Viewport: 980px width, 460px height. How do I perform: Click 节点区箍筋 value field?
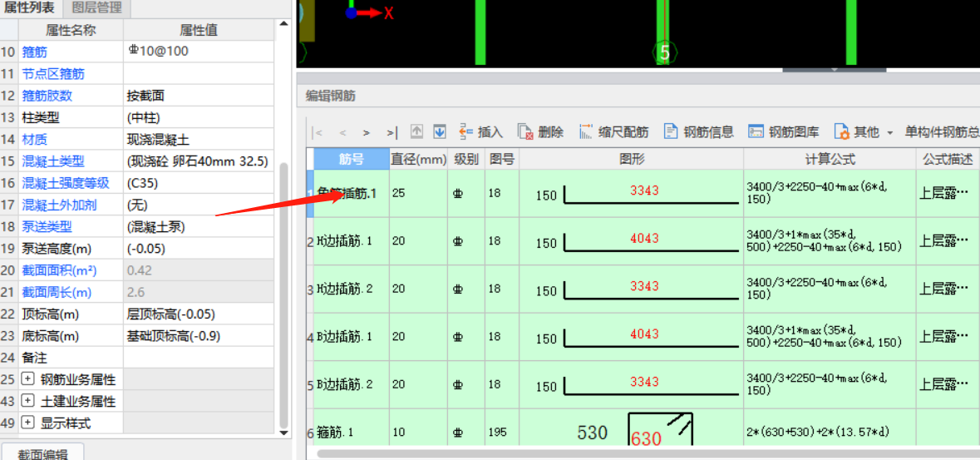[x=199, y=74]
